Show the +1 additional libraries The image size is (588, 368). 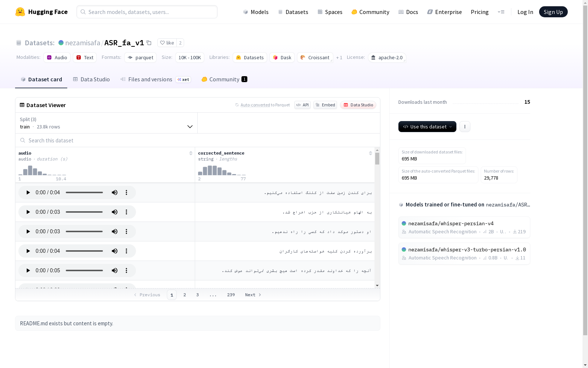tap(339, 57)
